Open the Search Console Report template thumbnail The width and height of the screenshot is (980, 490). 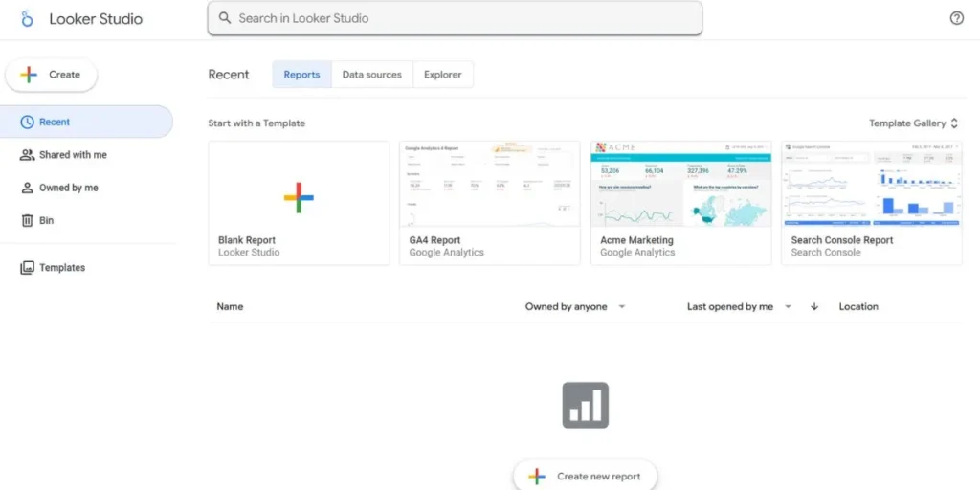coord(871,184)
